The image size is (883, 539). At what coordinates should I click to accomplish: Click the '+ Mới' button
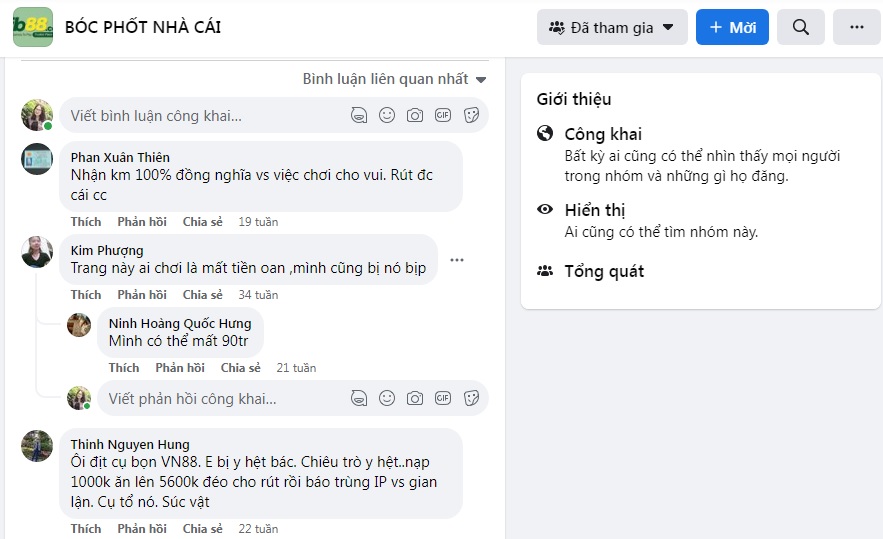[x=732, y=28]
